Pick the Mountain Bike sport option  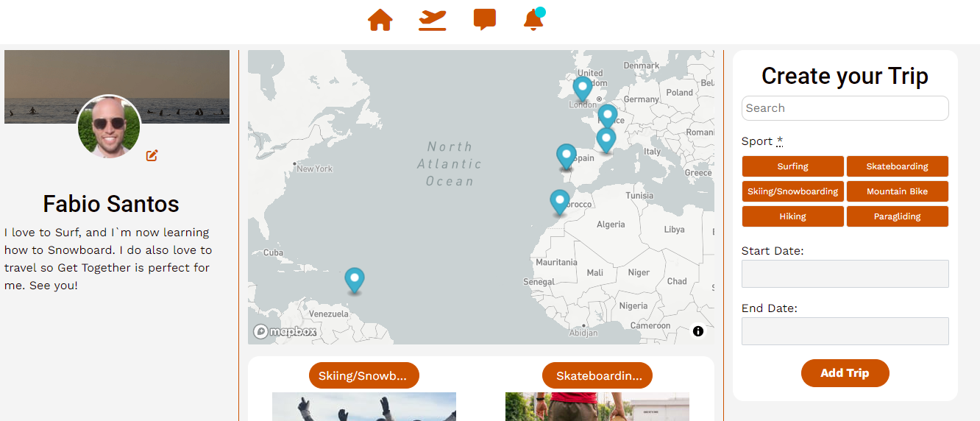click(x=897, y=191)
